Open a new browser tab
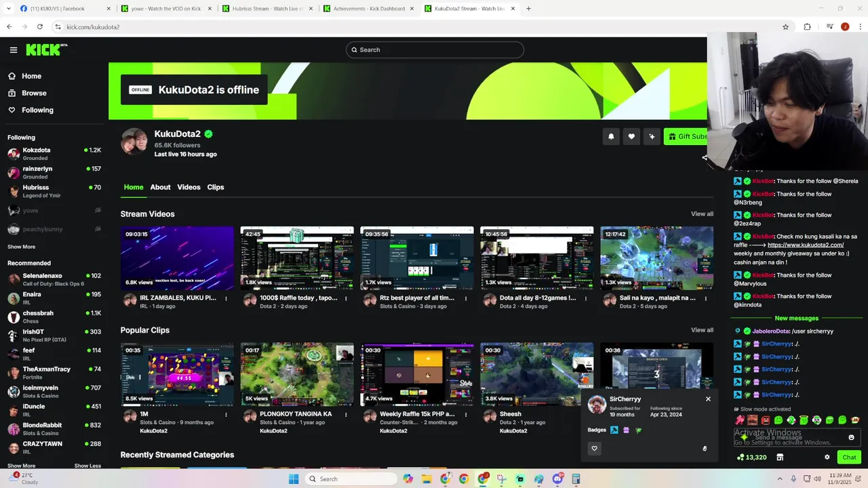 528,9
